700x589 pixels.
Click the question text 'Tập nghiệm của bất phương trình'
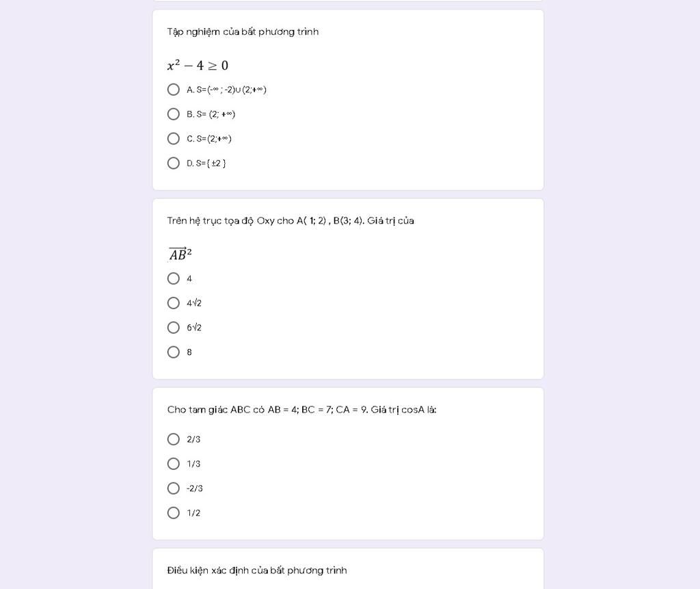tap(243, 32)
